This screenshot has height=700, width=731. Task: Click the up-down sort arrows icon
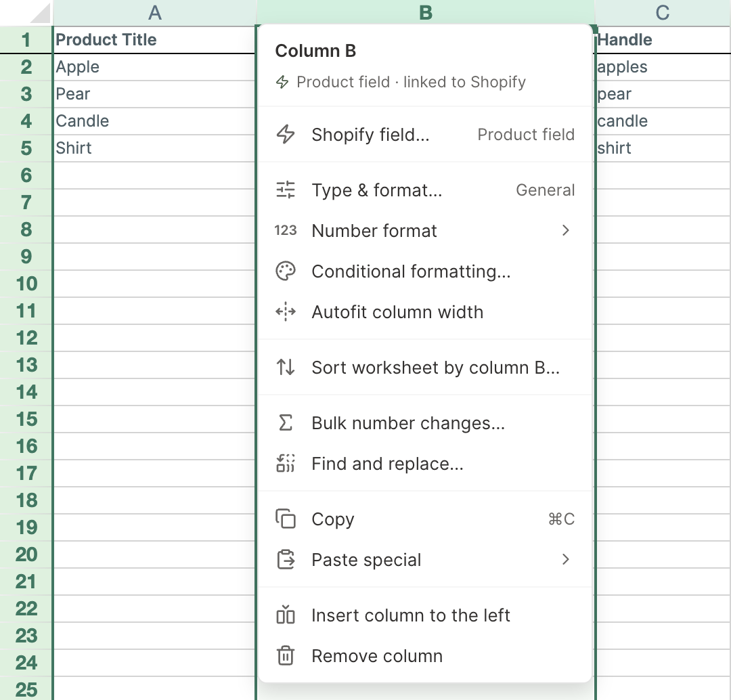pos(286,367)
